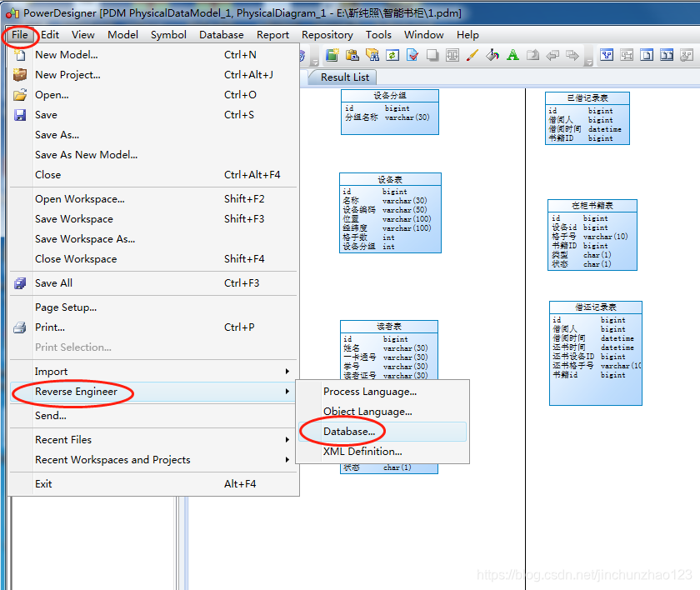Image resolution: width=700 pixels, height=590 pixels.
Task: Open the Edit menu
Action: [x=50, y=35]
